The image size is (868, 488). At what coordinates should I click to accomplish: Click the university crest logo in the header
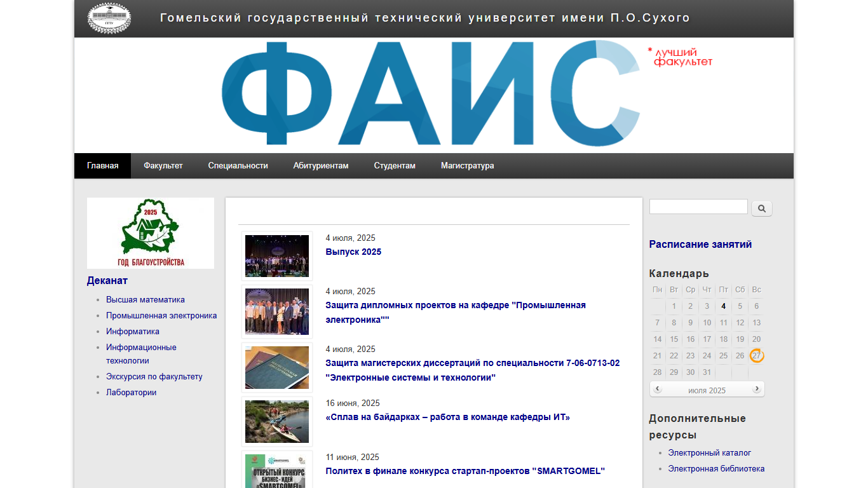[x=109, y=18]
